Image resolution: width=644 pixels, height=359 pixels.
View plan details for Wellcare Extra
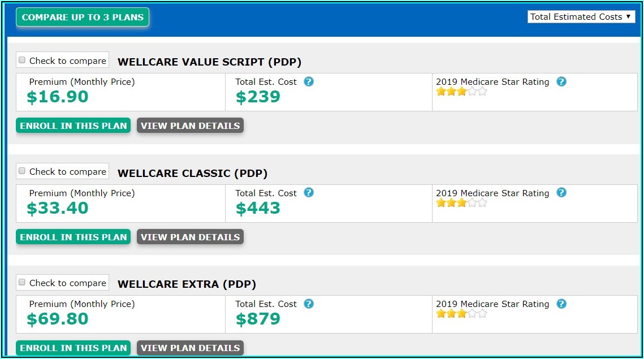[190, 348]
